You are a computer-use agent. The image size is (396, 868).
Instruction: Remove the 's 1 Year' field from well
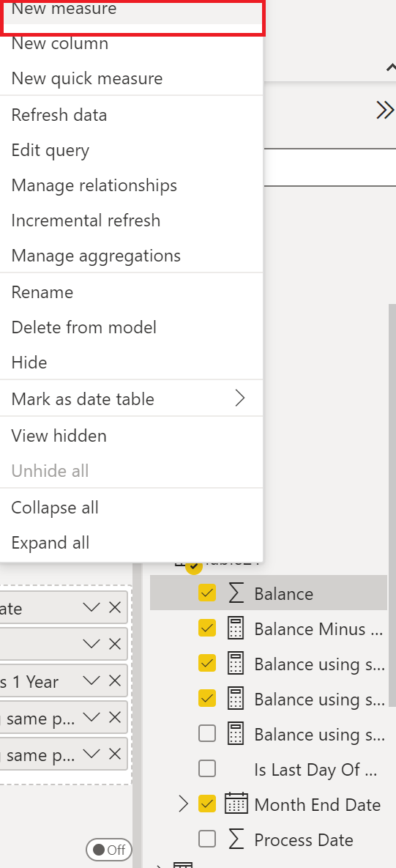click(x=114, y=681)
